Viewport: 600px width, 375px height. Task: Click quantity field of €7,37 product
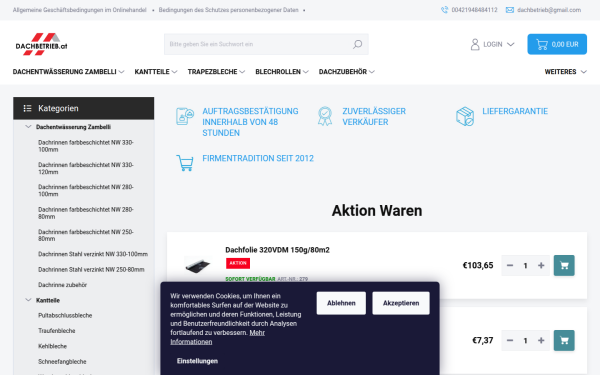pyautogui.click(x=525, y=341)
